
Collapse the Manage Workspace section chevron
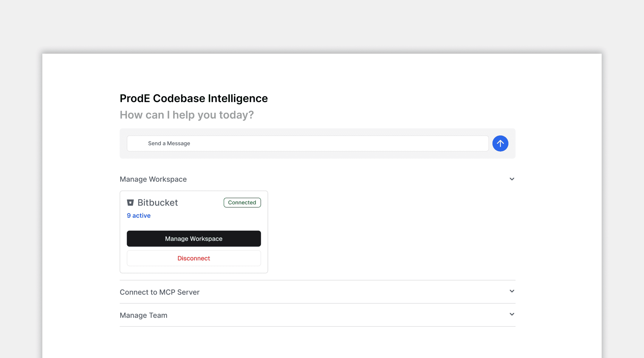point(512,179)
